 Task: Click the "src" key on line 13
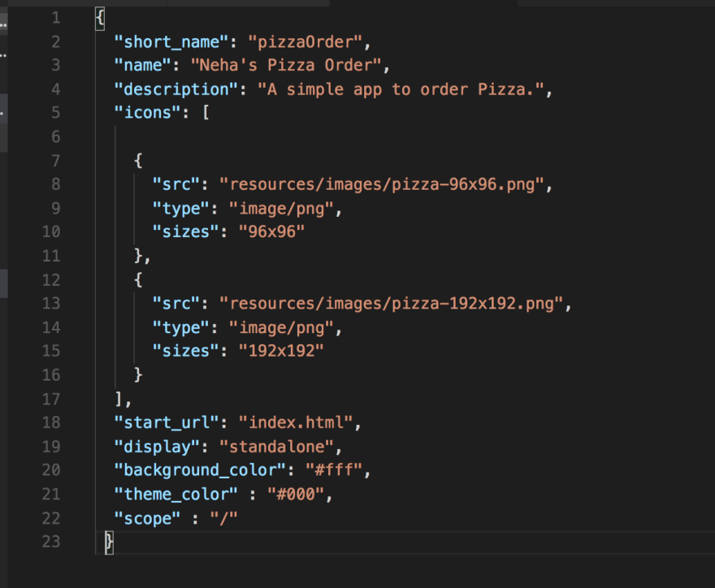tap(176, 304)
